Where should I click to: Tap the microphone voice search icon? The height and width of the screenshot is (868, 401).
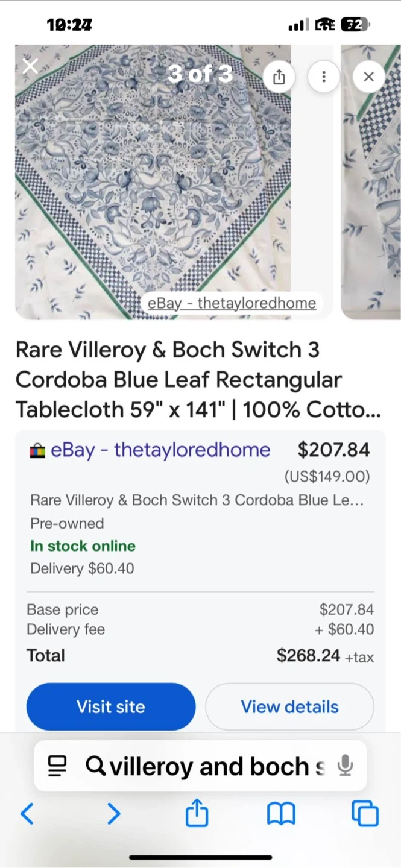(x=345, y=766)
